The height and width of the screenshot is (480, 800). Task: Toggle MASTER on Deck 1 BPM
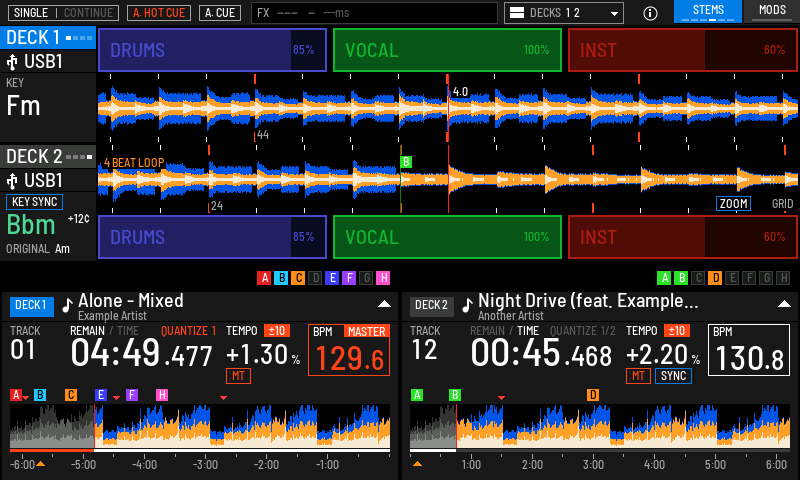click(x=366, y=332)
